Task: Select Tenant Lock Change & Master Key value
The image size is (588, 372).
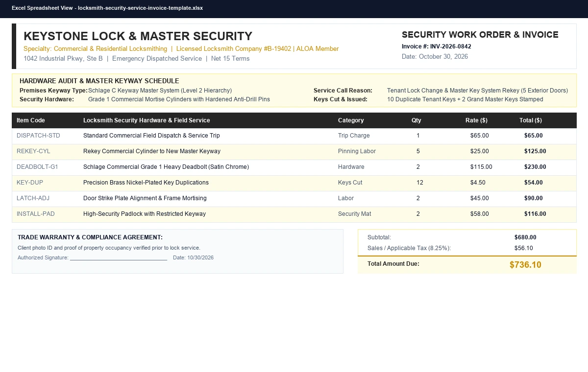Action: (477, 91)
